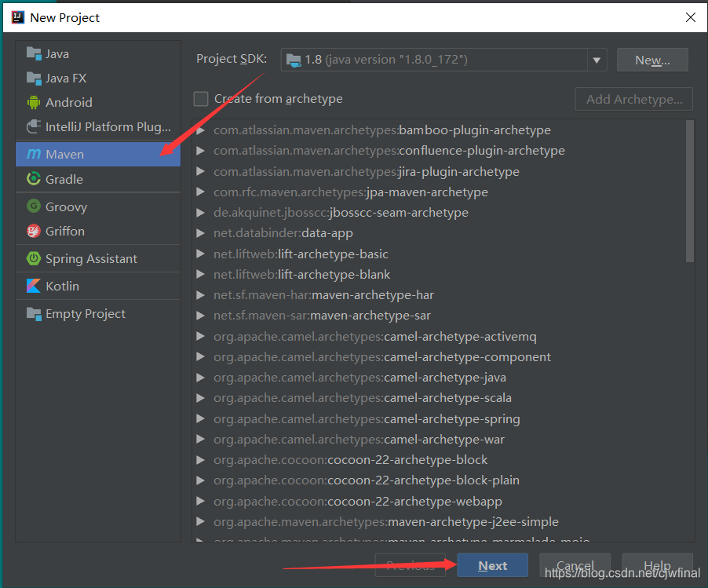This screenshot has width=708, height=588.
Task: Expand camel-archetype-scala entry
Action: pos(200,398)
